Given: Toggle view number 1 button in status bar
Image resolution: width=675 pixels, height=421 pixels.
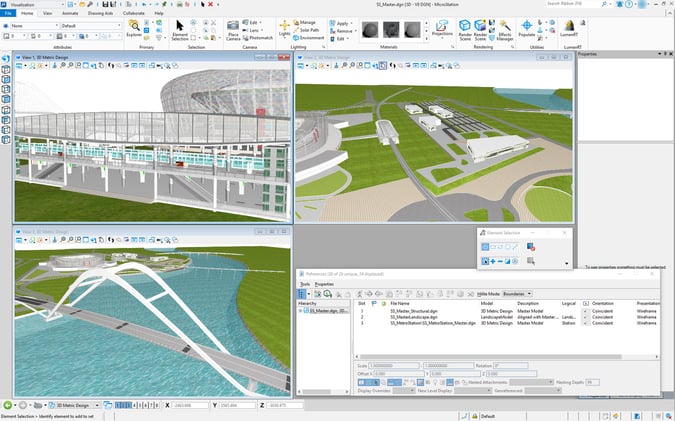Looking at the screenshot, I should pyautogui.click(x=118, y=405).
